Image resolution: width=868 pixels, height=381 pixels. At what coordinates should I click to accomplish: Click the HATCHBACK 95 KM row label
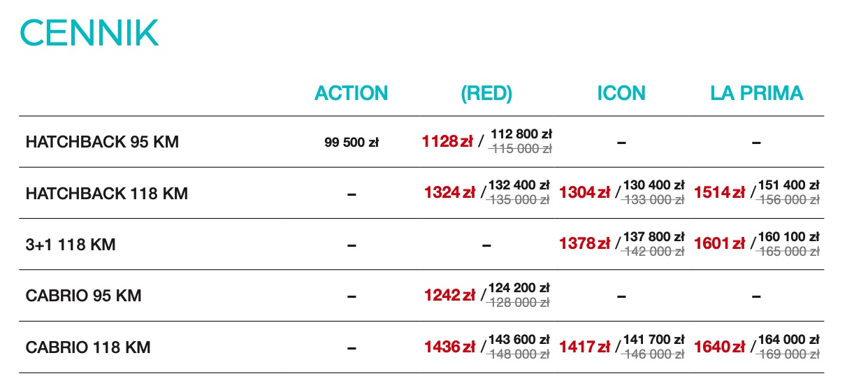[102, 142]
